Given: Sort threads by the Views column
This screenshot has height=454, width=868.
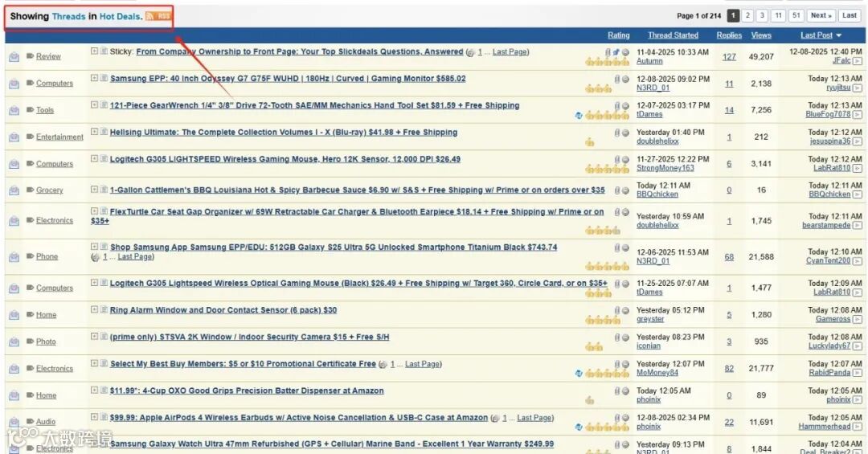Looking at the screenshot, I should [761, 35].
